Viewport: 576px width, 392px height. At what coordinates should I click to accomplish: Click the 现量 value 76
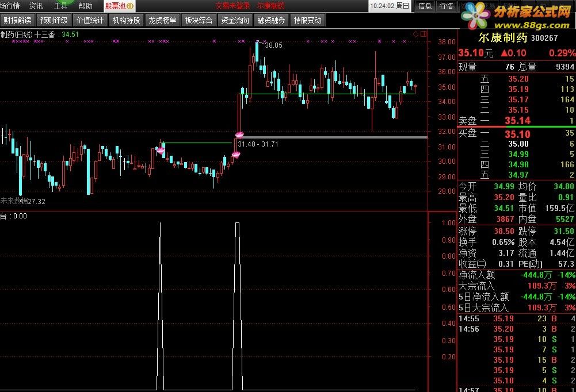point(510,67)
